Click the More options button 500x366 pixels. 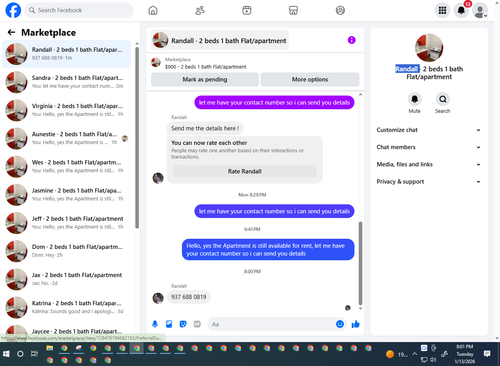pyautogui.click(x=310, y=79)
